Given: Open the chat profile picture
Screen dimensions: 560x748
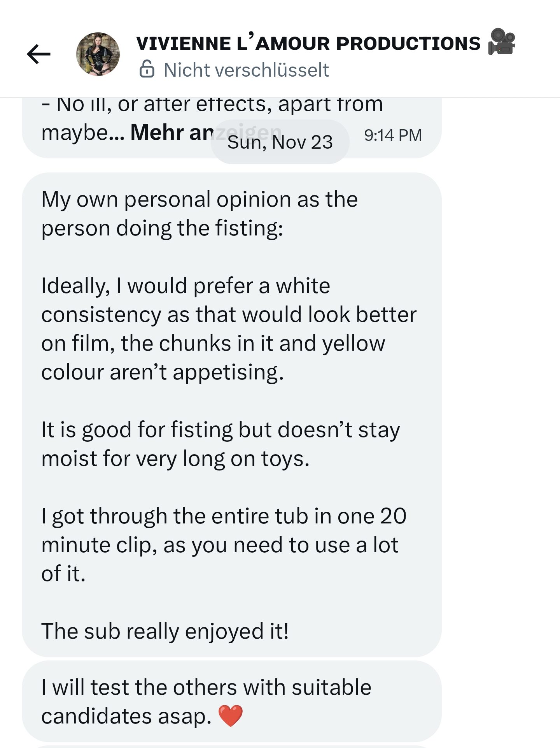Looking at the screenshot, I should click(98, 54).
